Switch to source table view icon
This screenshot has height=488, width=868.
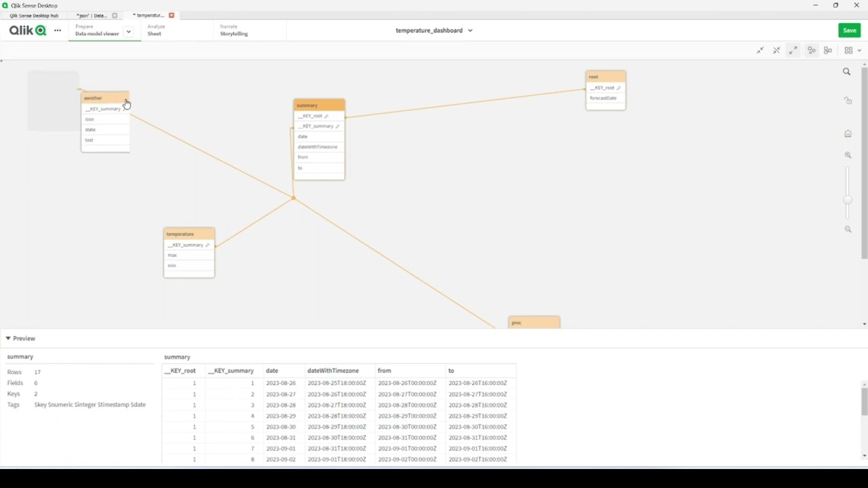(x=828, y=50)
